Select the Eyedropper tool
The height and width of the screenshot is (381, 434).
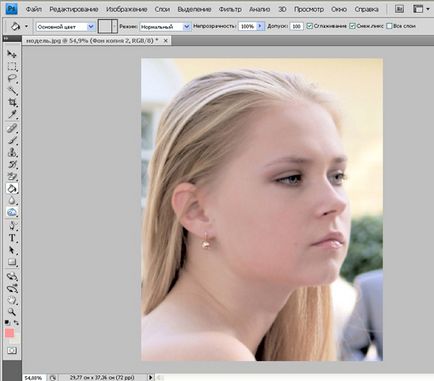[x=12, y=115]
